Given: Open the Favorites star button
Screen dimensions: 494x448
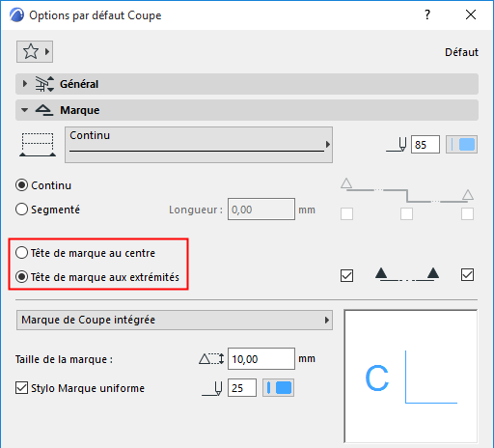Looking at the screenshot, I should tap(35, 51).
